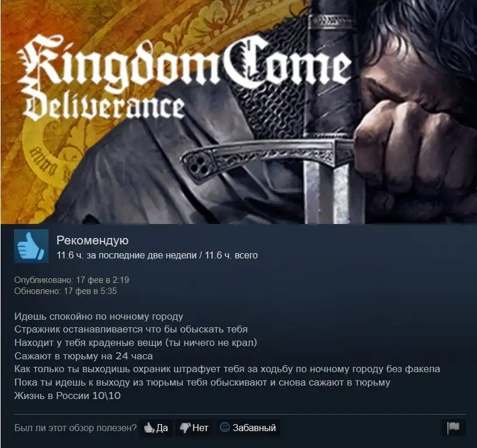Screen dimensions: 477x448
Task: Click the 11.6 ч. playtime line
Action: tap(157, 255)
